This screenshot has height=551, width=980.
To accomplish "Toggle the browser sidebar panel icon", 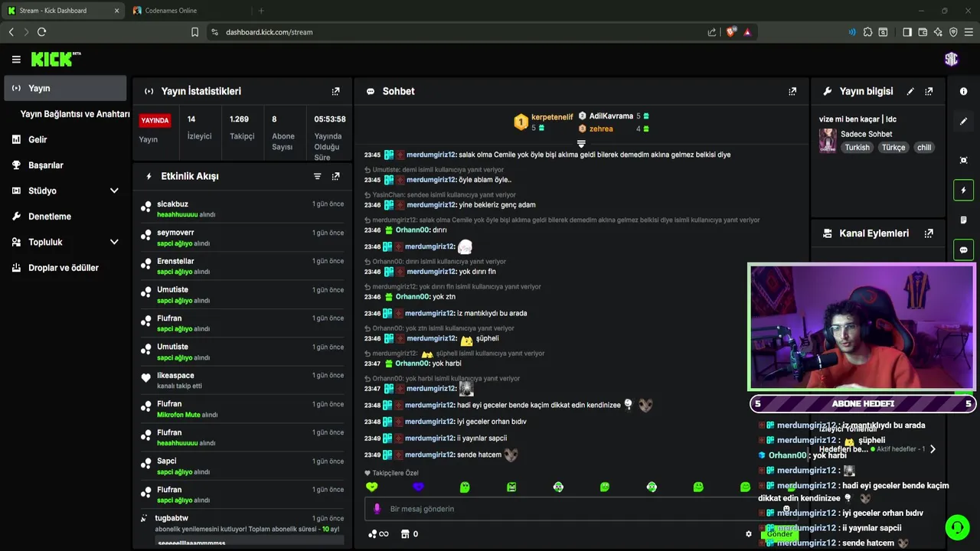I will coord(907,32).
